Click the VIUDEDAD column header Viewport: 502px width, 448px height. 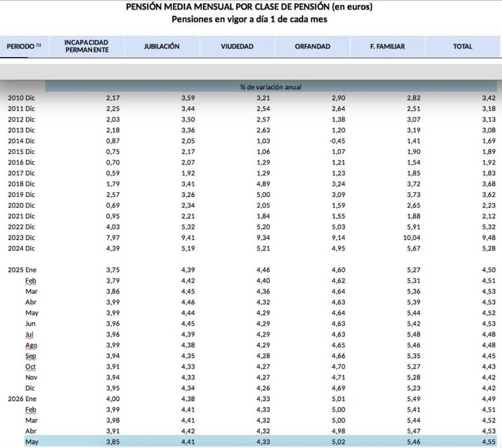237,47
